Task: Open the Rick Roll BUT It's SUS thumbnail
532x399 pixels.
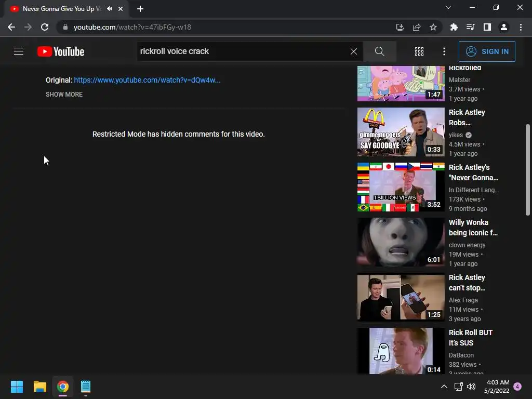Action: pyautogui.click(x=401, y=351)
